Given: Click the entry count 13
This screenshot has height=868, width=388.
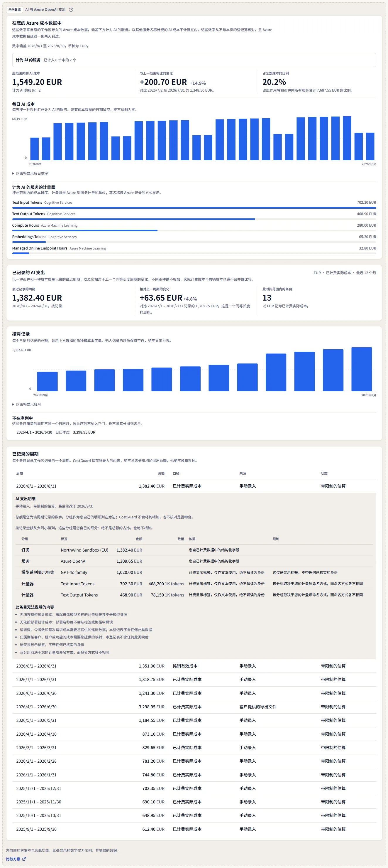Looking at the screenshot, I should (267, 298).
